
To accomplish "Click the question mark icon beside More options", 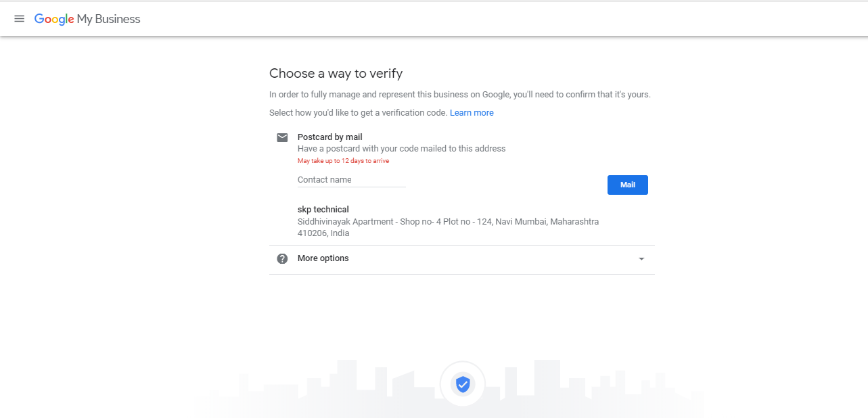I will [282, 258].
